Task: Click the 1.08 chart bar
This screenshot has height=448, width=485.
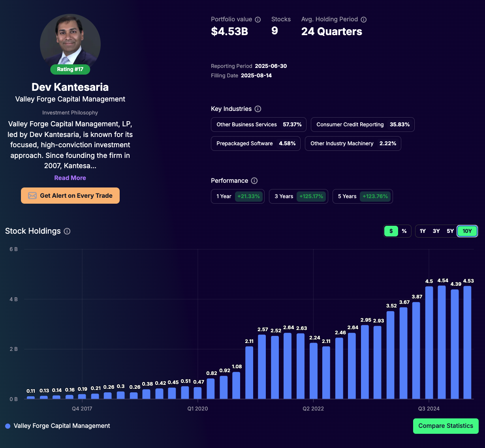Action: pos(236,385)
